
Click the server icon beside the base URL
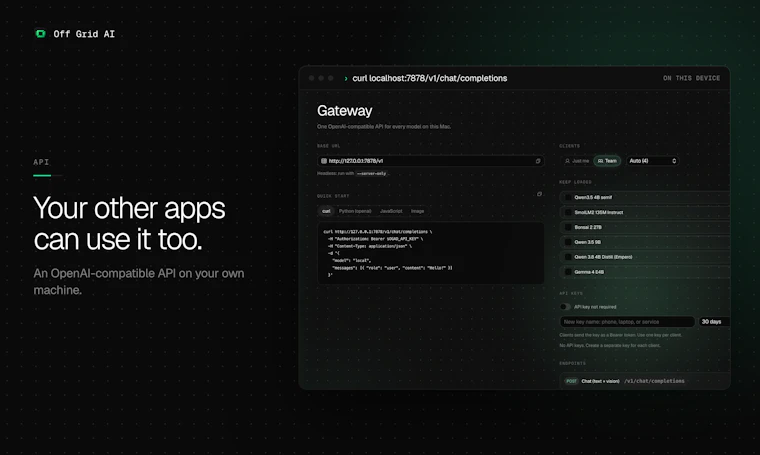(x=324, y=161)
